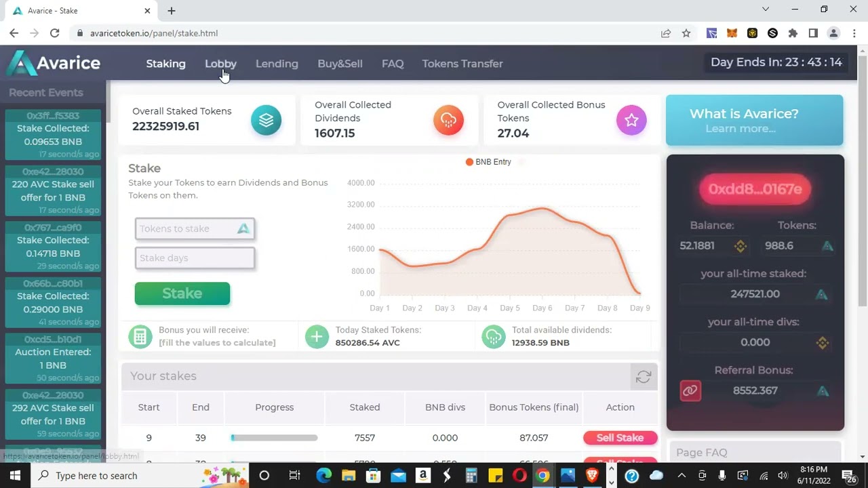This screenshot has height=488, width=868.
Task: Click the BNB divs column header
Action: point(445,407)
